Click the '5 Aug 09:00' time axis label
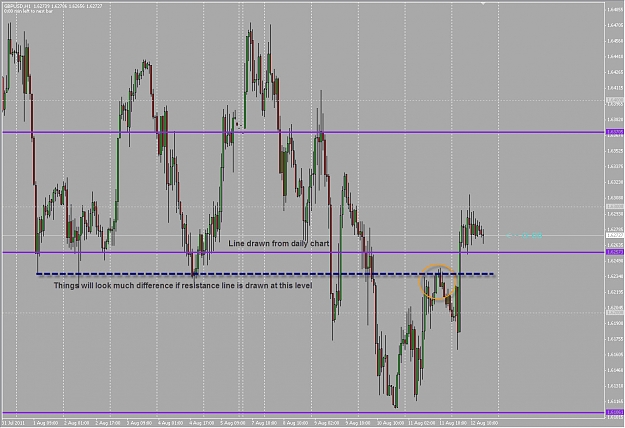This screenshot has width=625, height=428. [x=233, y=422]
